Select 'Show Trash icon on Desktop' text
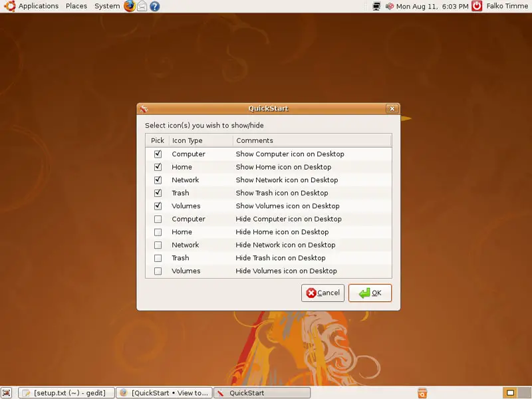The image size is (532, 399). click(281, 193)
